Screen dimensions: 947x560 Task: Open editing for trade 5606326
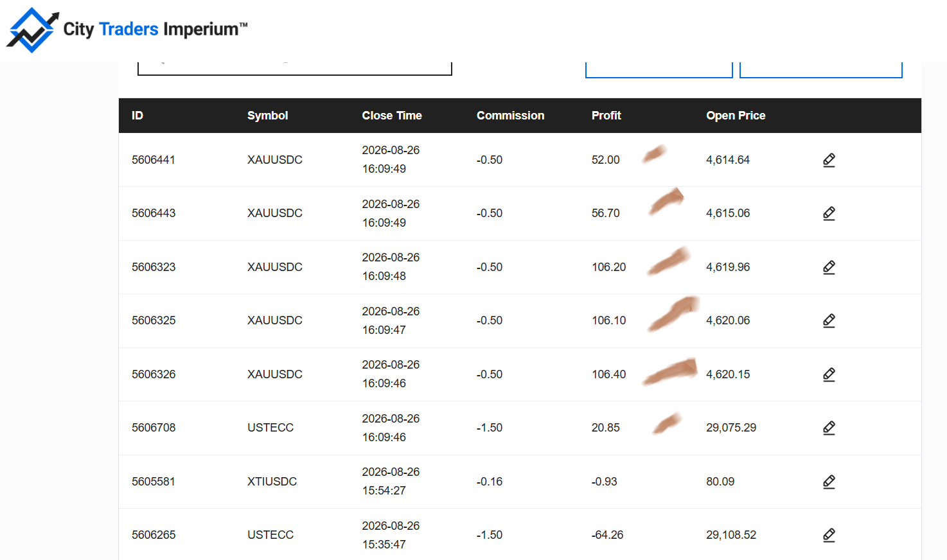(x=829, y=374)
